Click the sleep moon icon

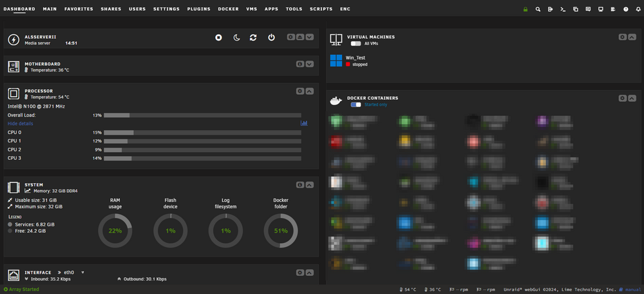point(236,37)
